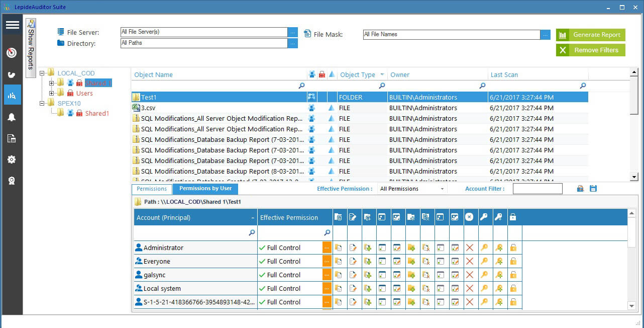Click the report document icon in sidebar
This screenshot has height=328, width=644.
(x=12, y=138)
